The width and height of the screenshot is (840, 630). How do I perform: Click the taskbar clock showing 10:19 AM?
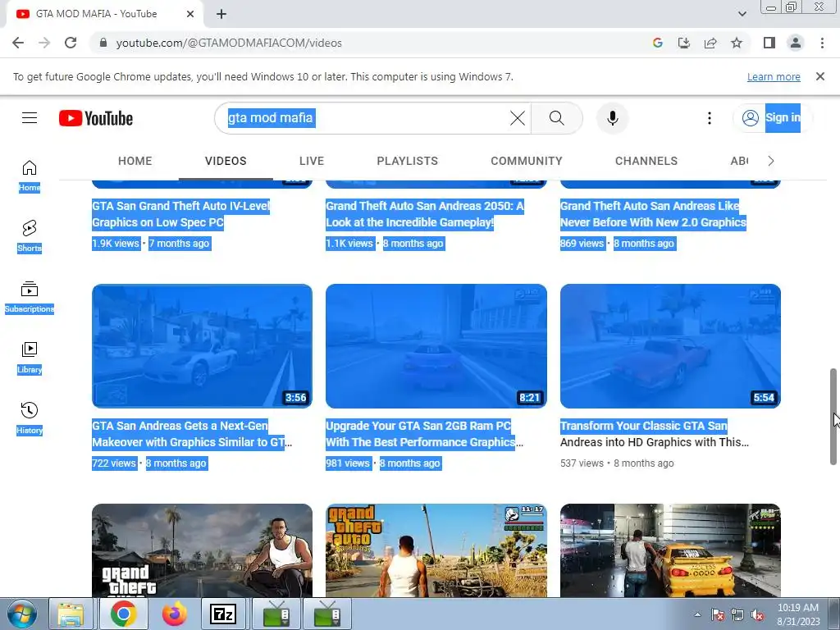(x=798, y=614)
